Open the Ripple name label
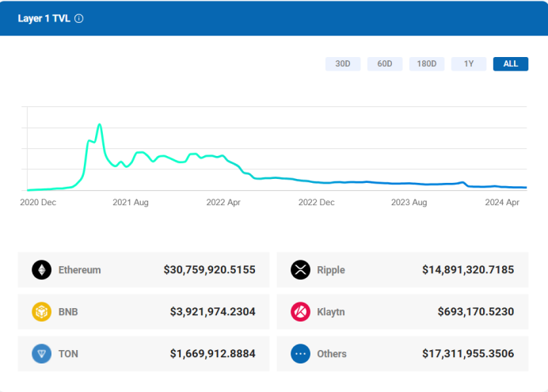The height and width of the screenshot is (392, 548). (x=331, y=270)
